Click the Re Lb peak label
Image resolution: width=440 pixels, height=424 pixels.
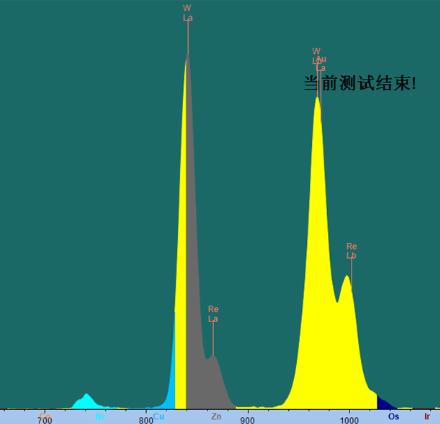pyautogui.click(x=352, y=251)
